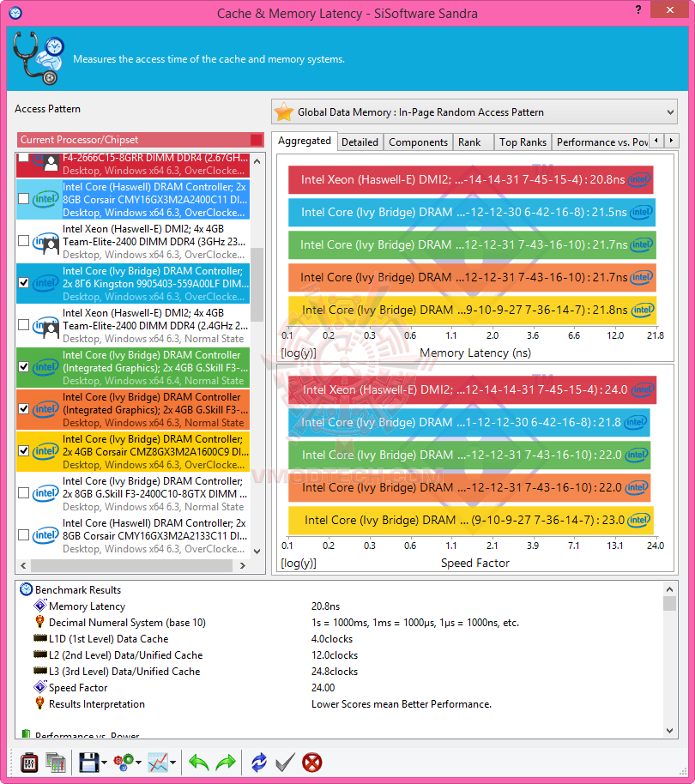Screen dimensions: 695x784
Task: Check the G.Skill F3-2400C10-8GTX entry
Action: point(23,492)
